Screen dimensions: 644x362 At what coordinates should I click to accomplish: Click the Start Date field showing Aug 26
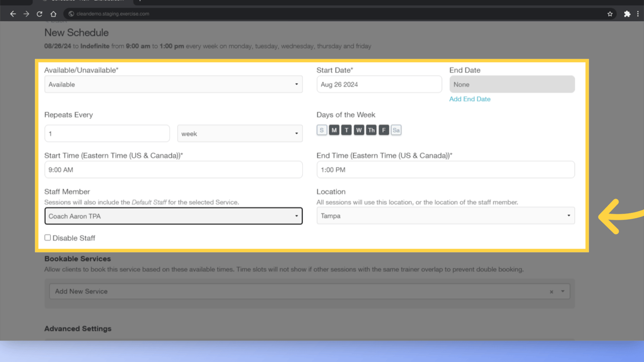pos(379,84)
